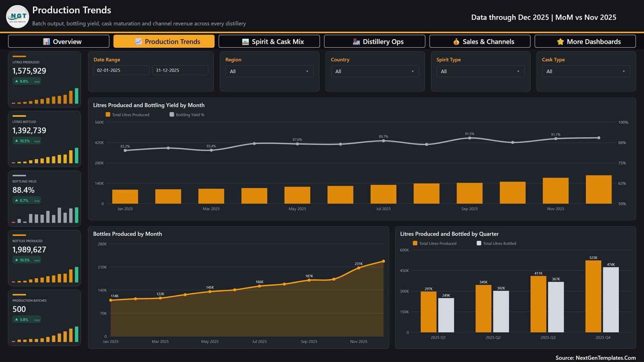Click the 91.5% bottling yield data point
Screen dimensions: 644x362
point(469,138)
